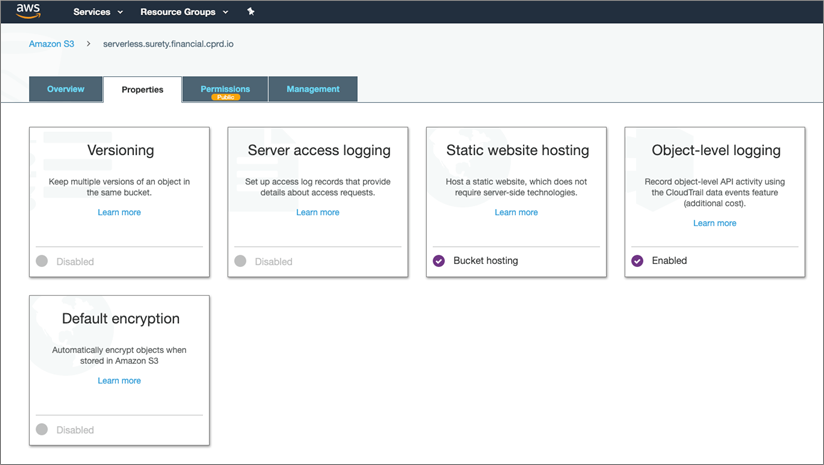Click Learn more under Default encryption

(119, 381)
